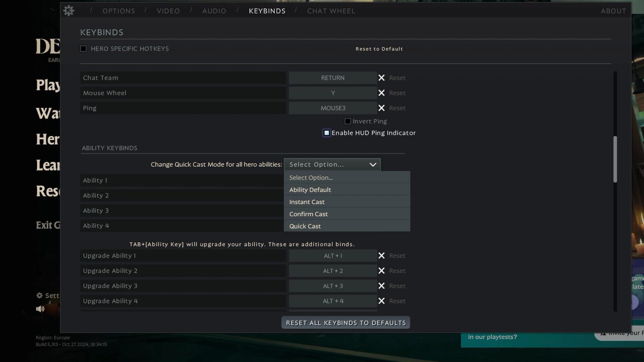The height and width of the screenshot is (362, 644).
Task: Clear the Upgrade Ability 1 bind via X icon
Action: click(x=382, y=256)
